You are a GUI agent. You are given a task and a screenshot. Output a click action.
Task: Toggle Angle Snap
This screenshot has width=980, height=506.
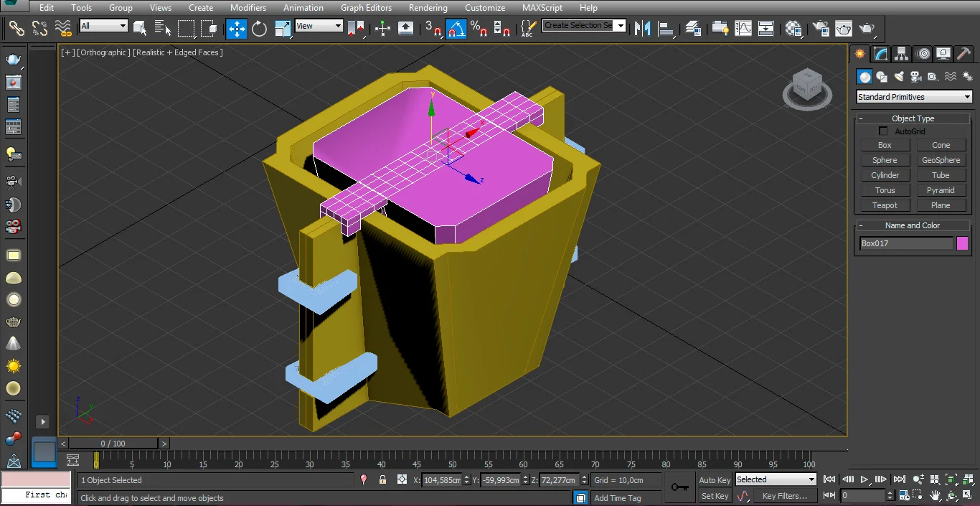pos(456,29)
